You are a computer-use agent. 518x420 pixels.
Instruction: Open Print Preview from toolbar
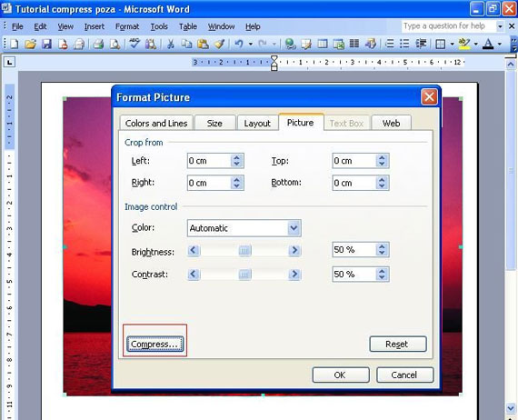pyautogui.click(x=115, y=44)
